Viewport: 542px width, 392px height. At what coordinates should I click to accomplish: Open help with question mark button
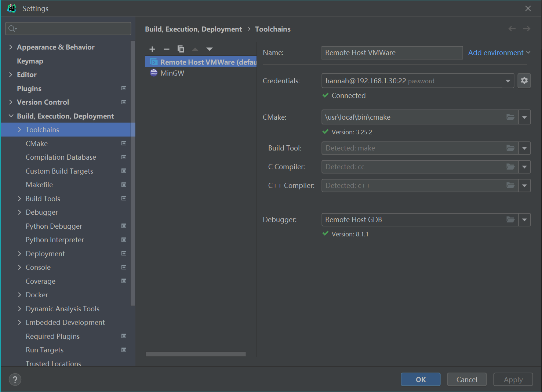pos(15,380)
